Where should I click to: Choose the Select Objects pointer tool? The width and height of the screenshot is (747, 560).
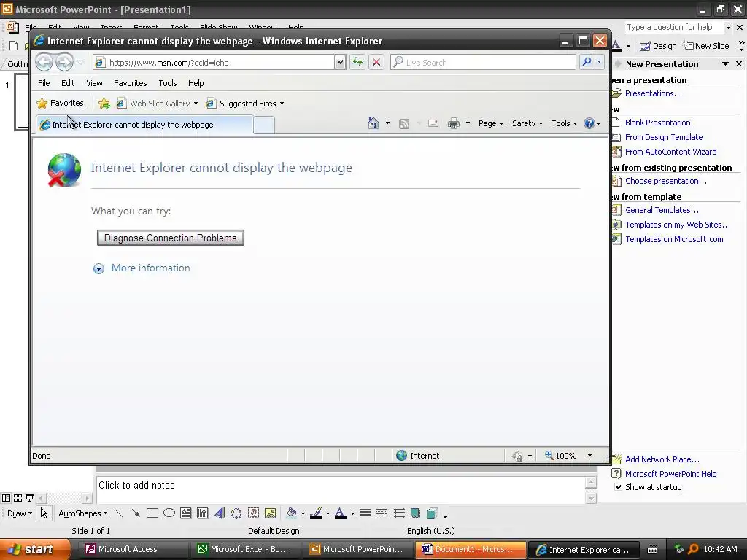[44, 513]
